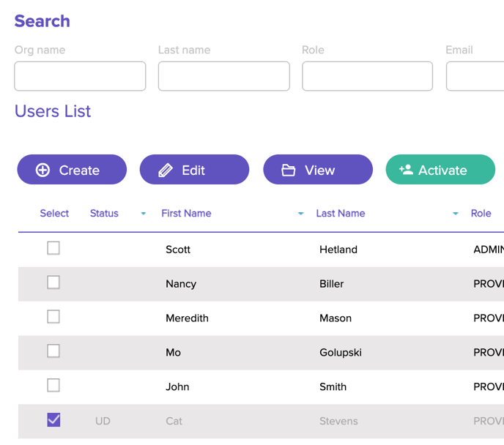Click the plus icon in Create button
The height and width of the screenshot is (445, 504).
pos(42,170)
